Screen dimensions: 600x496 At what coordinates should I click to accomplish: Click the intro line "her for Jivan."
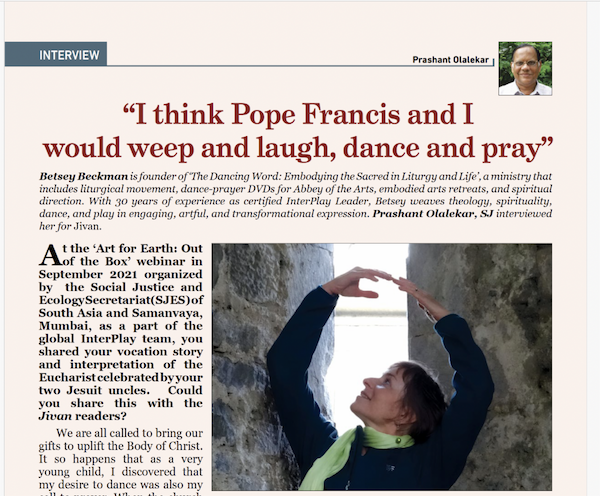coord(70,226)
